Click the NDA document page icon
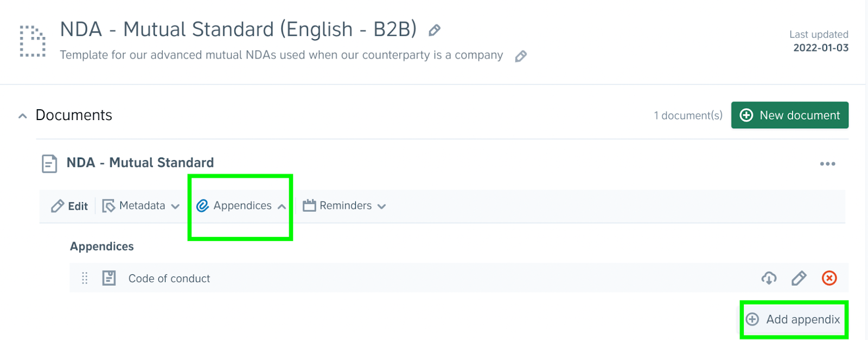This screenshot has width=868, height=340. pos(49,163)
